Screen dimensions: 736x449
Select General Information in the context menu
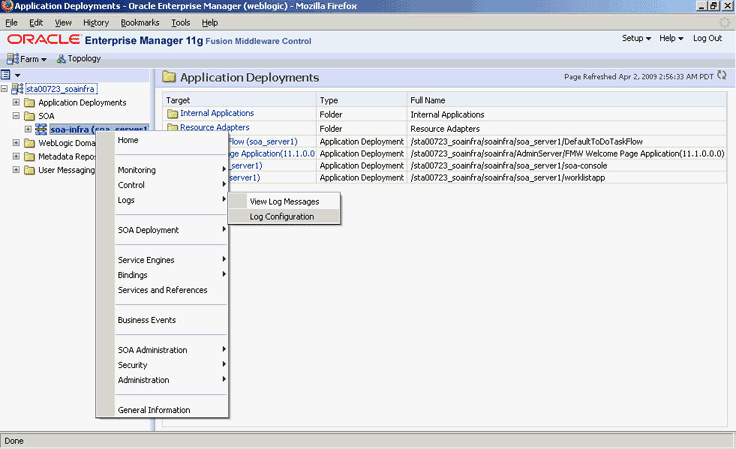click(153, 410)
